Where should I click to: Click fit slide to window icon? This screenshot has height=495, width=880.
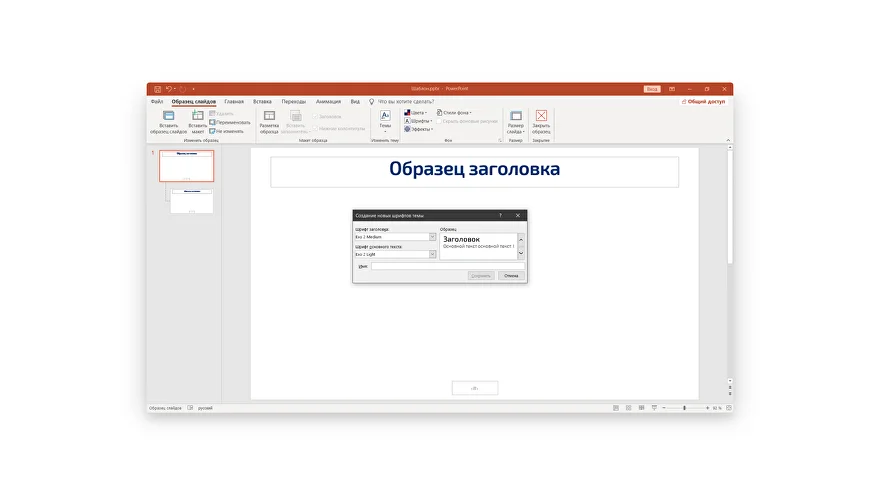(729, 408)
